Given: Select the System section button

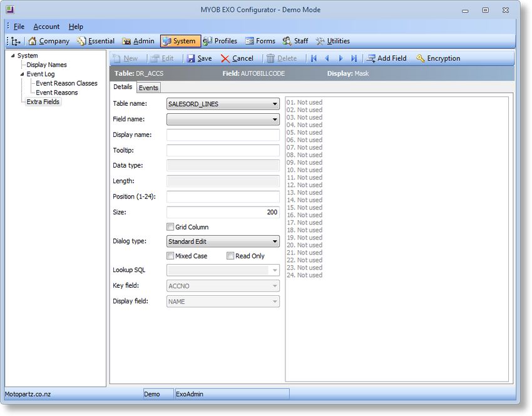Looking at the screenshot, I should pos(180,41).
